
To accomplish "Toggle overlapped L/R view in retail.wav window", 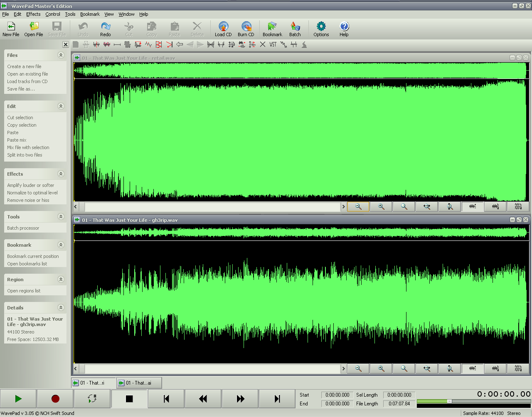I will pos(495,206).
